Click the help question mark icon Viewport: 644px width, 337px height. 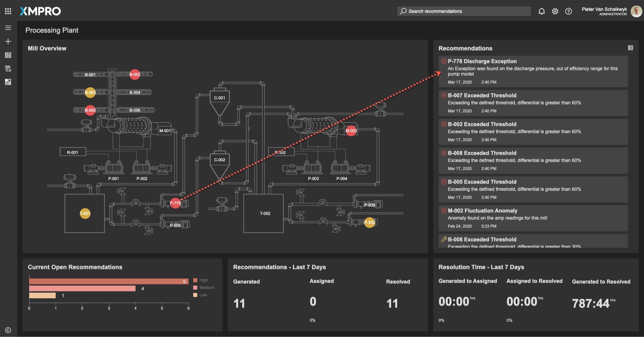pos(568,11)
